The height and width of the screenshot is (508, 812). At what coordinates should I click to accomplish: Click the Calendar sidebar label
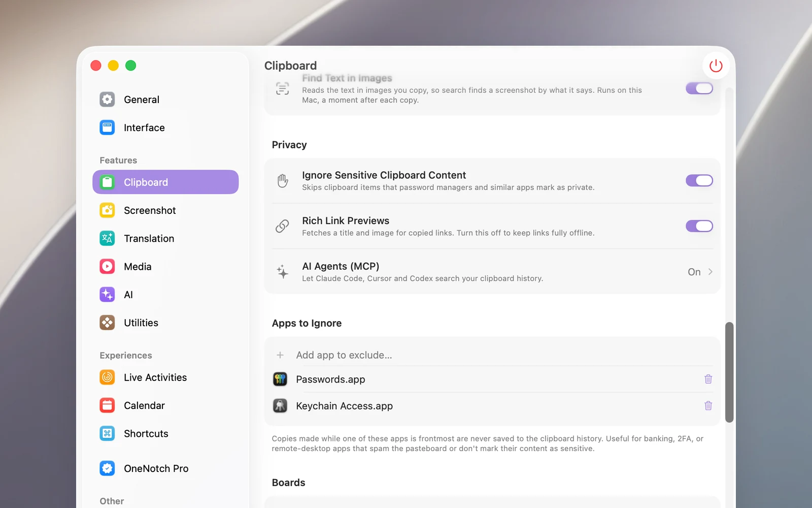144,405
